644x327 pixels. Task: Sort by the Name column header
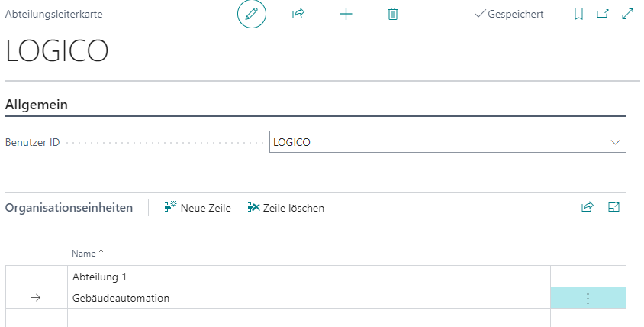(x=88, y=254)
